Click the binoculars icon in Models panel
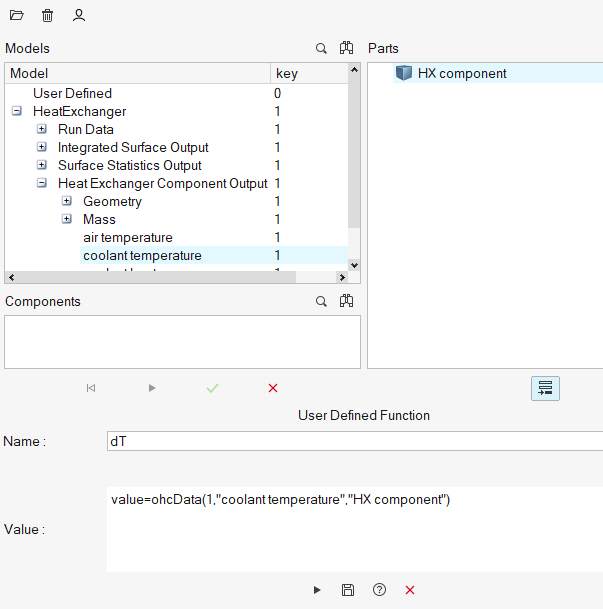This screenshot has height=609, width=603. click(346, 48)
